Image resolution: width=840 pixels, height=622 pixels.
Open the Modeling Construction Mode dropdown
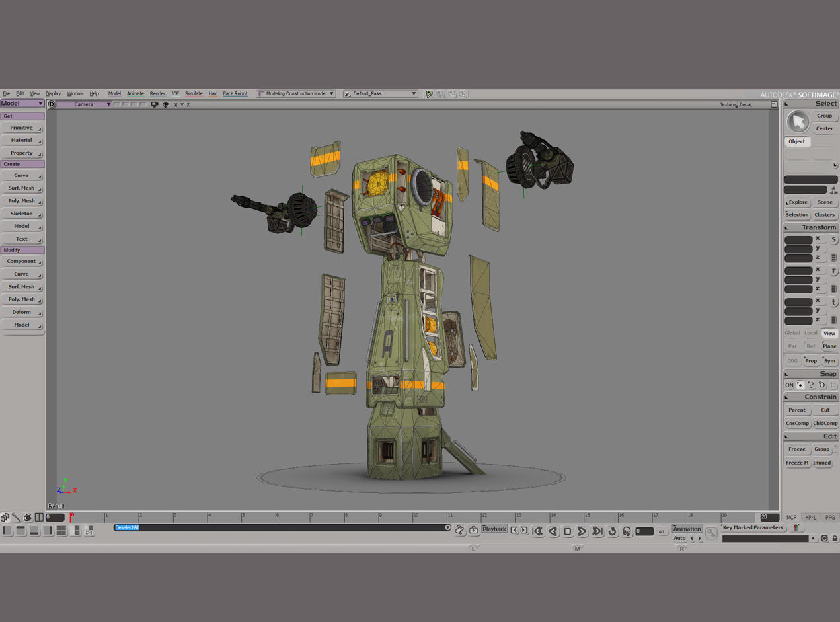click(x=296, y=94)
